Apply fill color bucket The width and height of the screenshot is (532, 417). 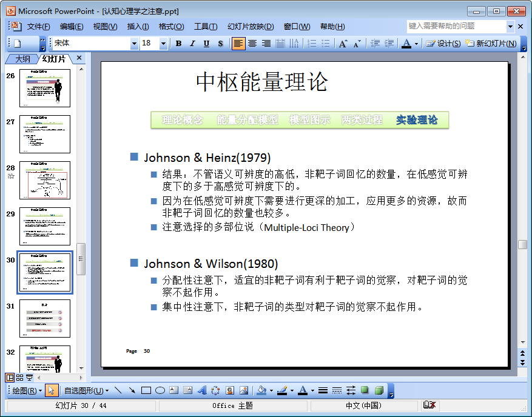(x=261, y=390)
